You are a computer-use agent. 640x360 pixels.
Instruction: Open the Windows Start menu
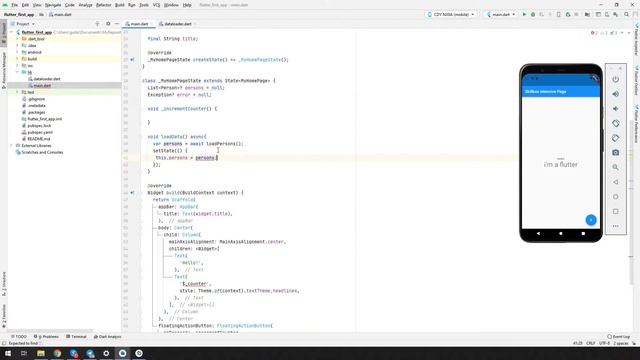[8, 353]
